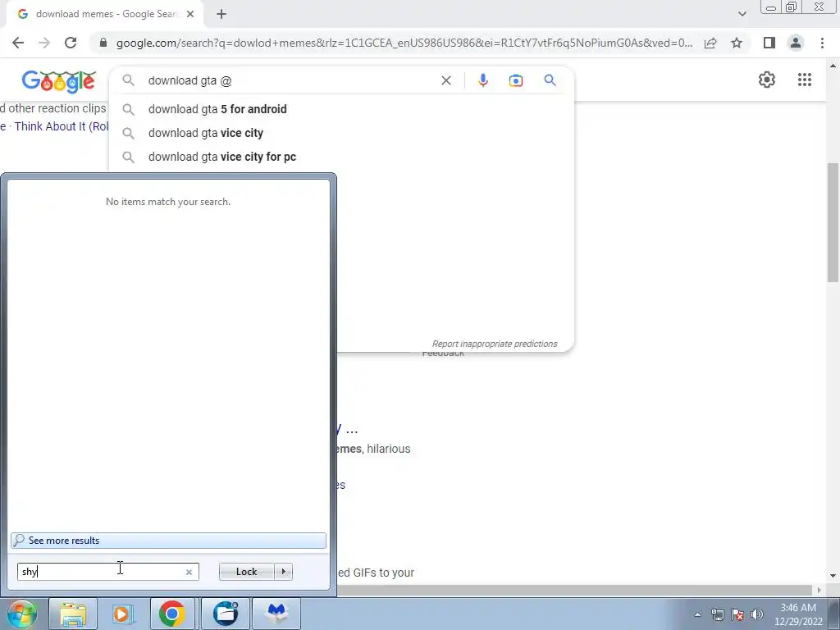Switch to Chrome in the taskbar
This screenshot has height=630, width=840.
coord(172,614)
